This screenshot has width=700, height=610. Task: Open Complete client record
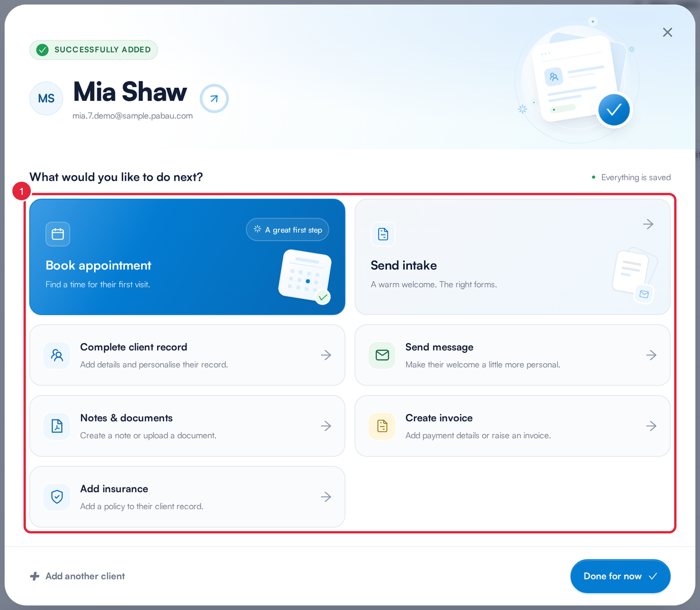187,355
